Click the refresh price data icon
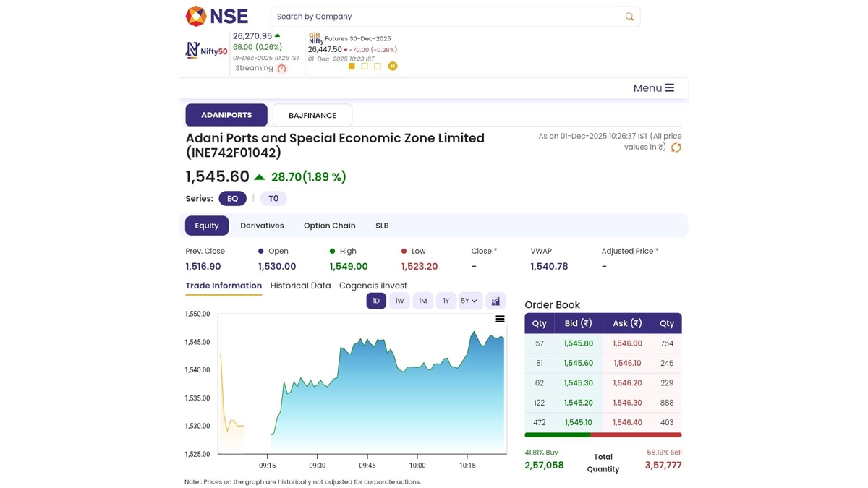868x488 pixels. click(676, 147)
